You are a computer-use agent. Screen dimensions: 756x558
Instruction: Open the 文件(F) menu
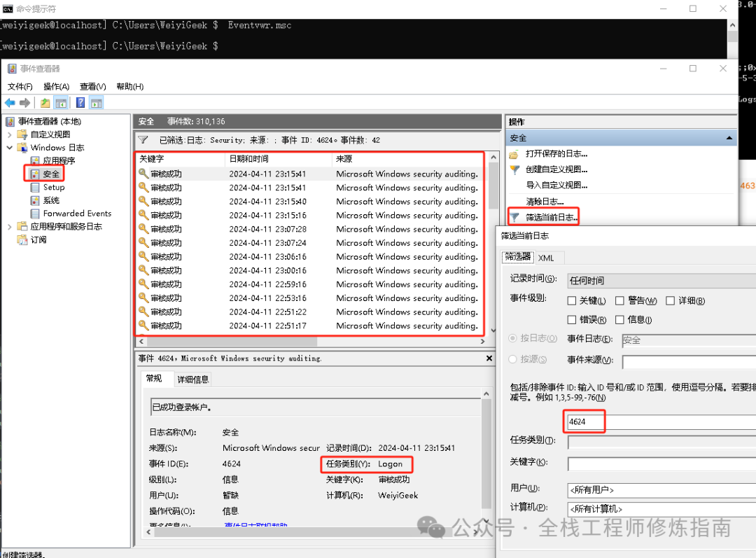(20, 87)
